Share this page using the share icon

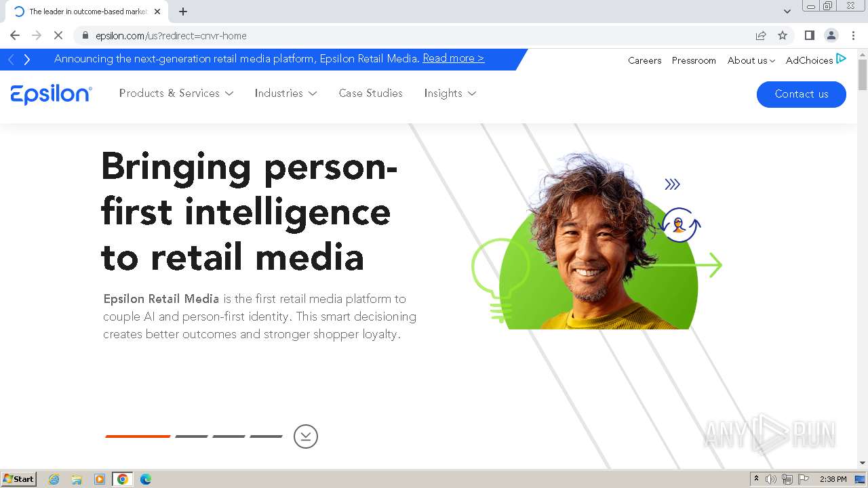pyautogui.click(x=761, y=35)
